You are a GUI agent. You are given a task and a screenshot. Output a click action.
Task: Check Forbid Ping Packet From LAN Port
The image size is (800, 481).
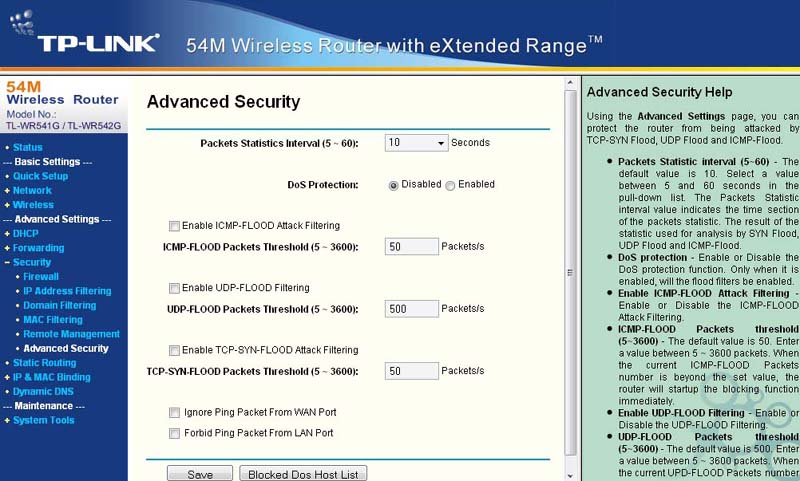coord(174,433)
